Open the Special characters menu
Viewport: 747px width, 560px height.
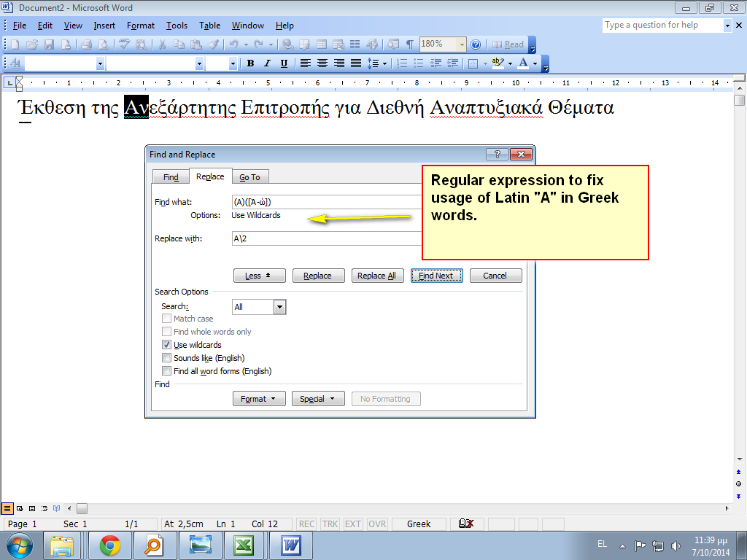point(318,399)
